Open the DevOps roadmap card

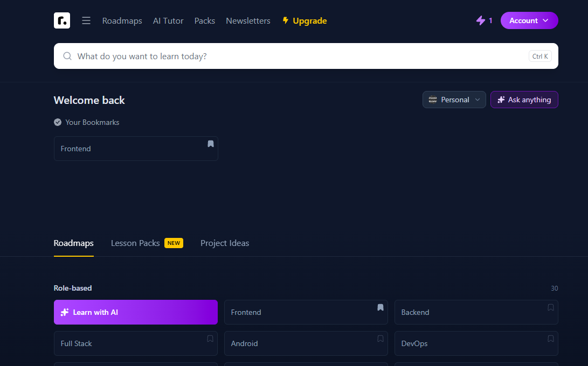[x=476, y=343]
